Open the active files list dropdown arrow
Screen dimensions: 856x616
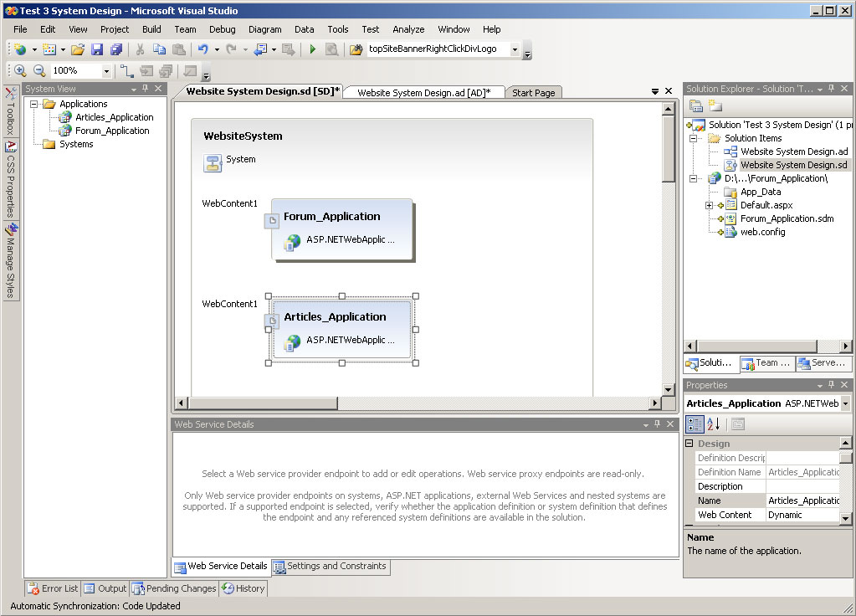[655, 91]
